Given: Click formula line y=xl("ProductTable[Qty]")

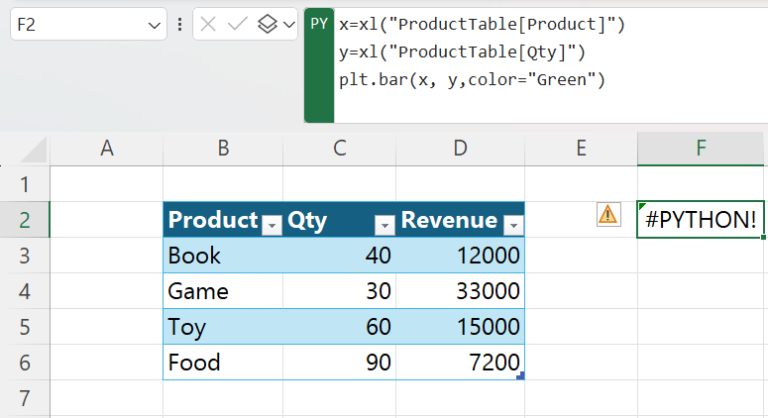Looking at the screenshot, I should [462, 52].
